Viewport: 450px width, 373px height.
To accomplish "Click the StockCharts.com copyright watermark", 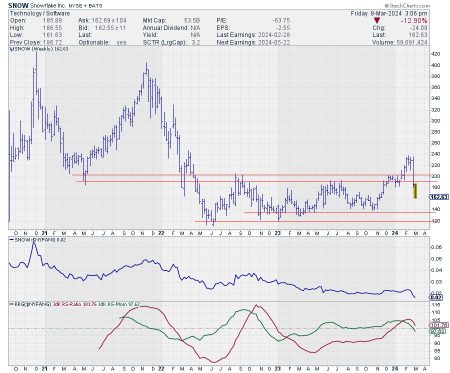I will pyautogui.click(x=407, y=6).
